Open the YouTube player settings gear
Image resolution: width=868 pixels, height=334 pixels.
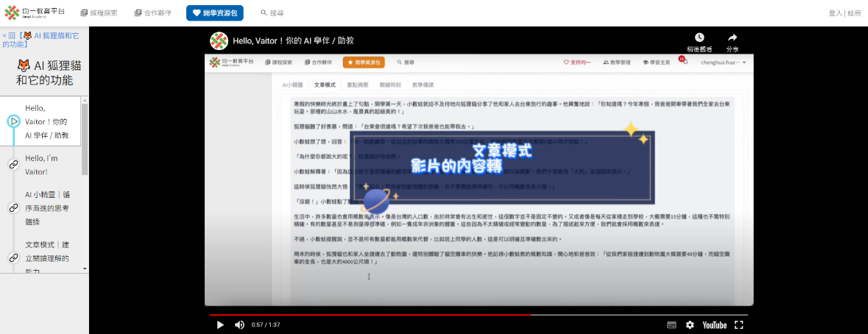tap(690, 325)
